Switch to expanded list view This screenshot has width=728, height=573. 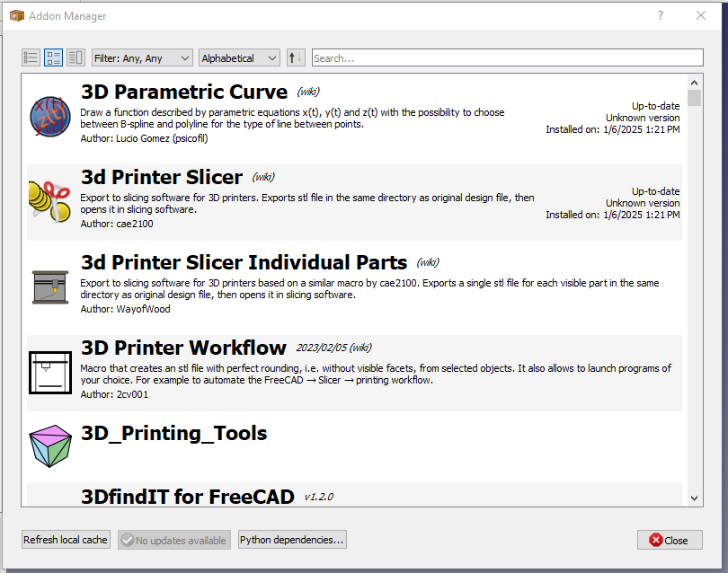tap(53, 57)
